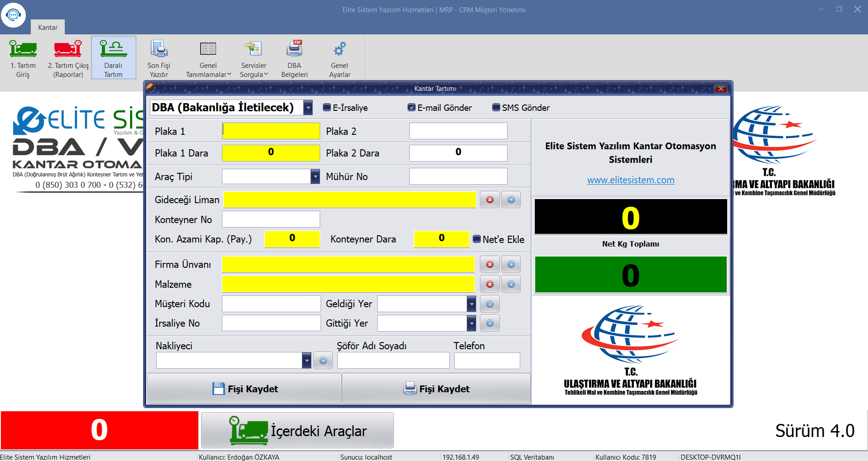Screen dimensions: 868x461
Task: Click the Son Fişi Yazdır printer icon
Action: click(x=159, y=49)
